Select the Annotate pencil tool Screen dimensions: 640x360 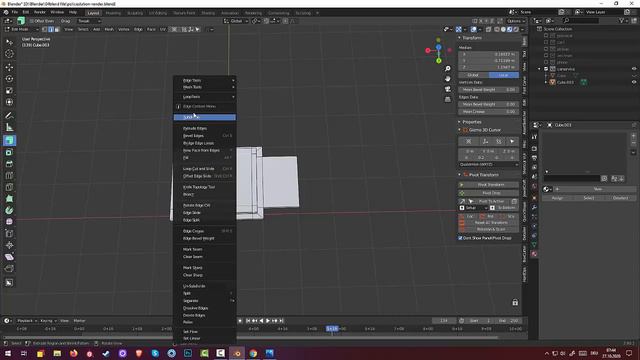[x=9, y=116]
